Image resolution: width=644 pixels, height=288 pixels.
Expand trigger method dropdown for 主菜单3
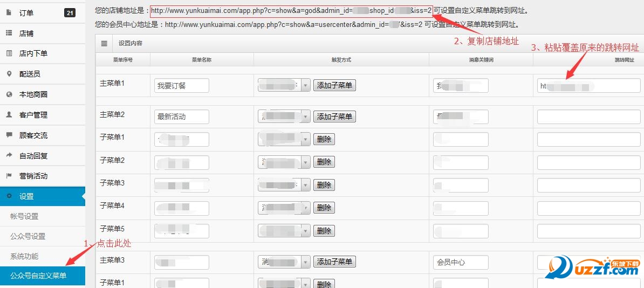(x=305, y=262)
